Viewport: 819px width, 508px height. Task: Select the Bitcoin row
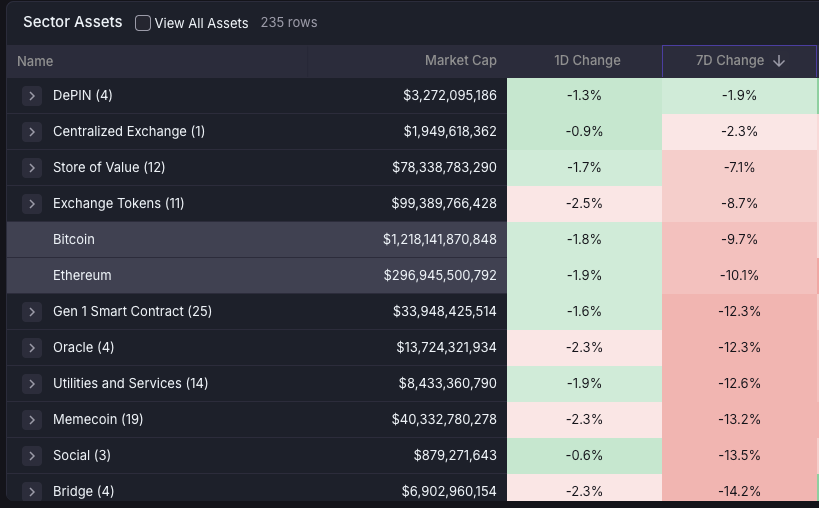[74, 240]
